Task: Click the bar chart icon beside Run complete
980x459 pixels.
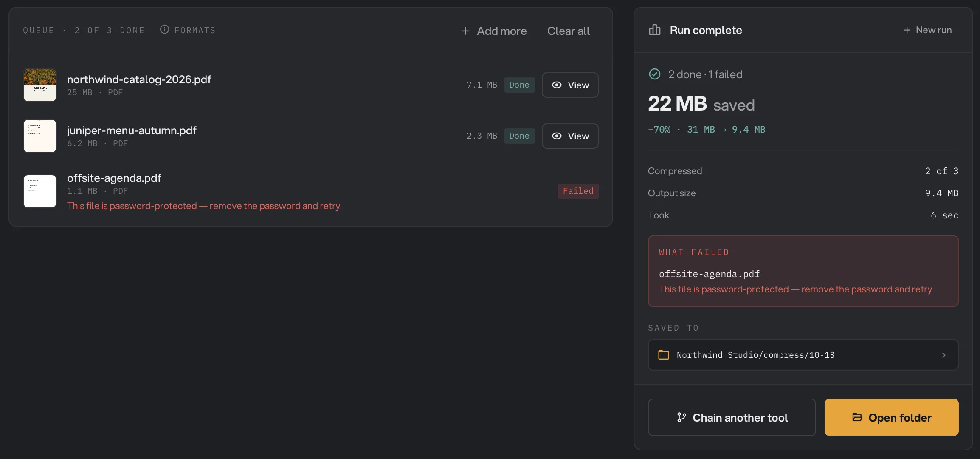Action: [x=655, y=30]
